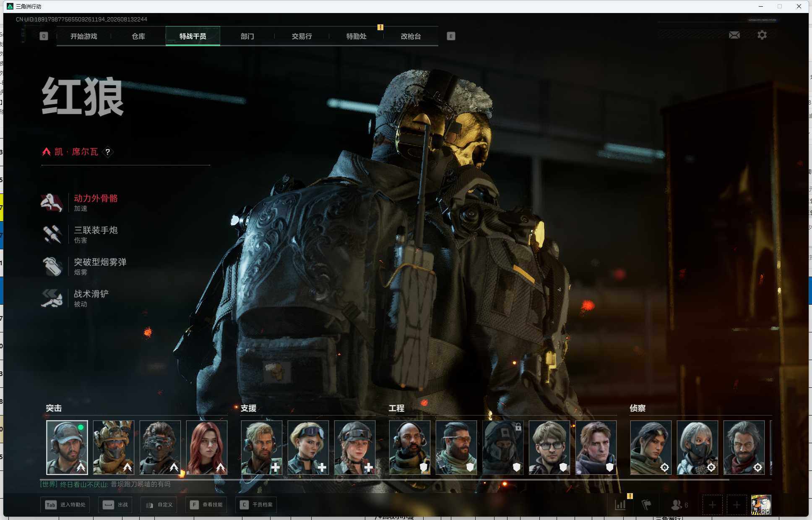Select support operator, woman with braid and helmet

click(x=355, y=447)
